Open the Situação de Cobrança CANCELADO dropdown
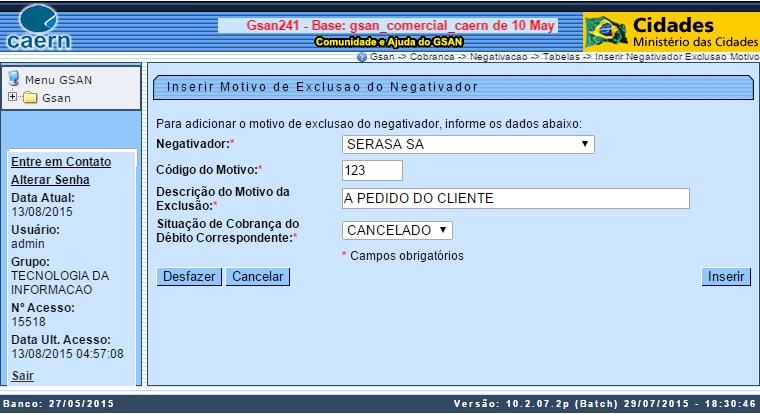The width and height of the screenshot is (760, 414). tap(397, 230)
